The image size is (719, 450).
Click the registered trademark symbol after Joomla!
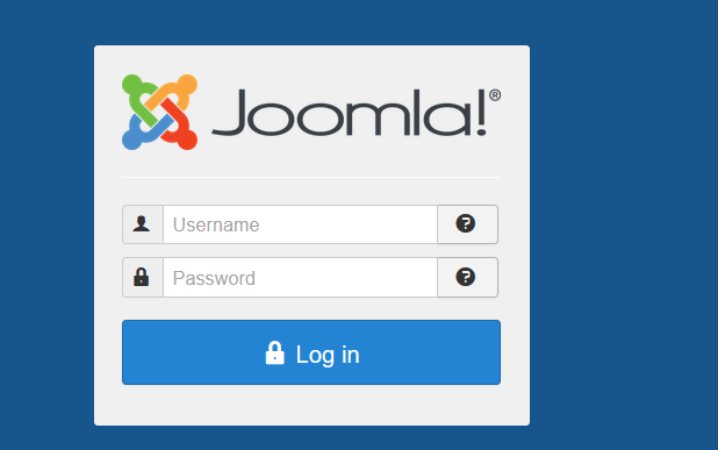(495, 95)
